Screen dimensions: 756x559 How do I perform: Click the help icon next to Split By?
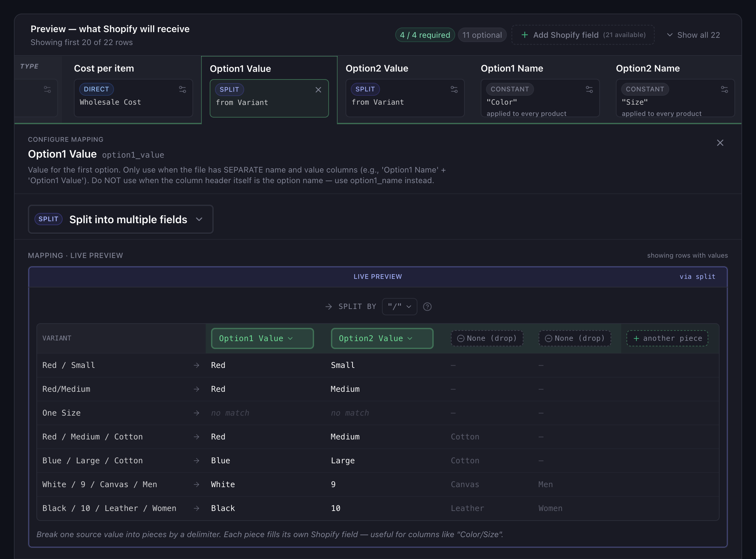tap(427, 307)
